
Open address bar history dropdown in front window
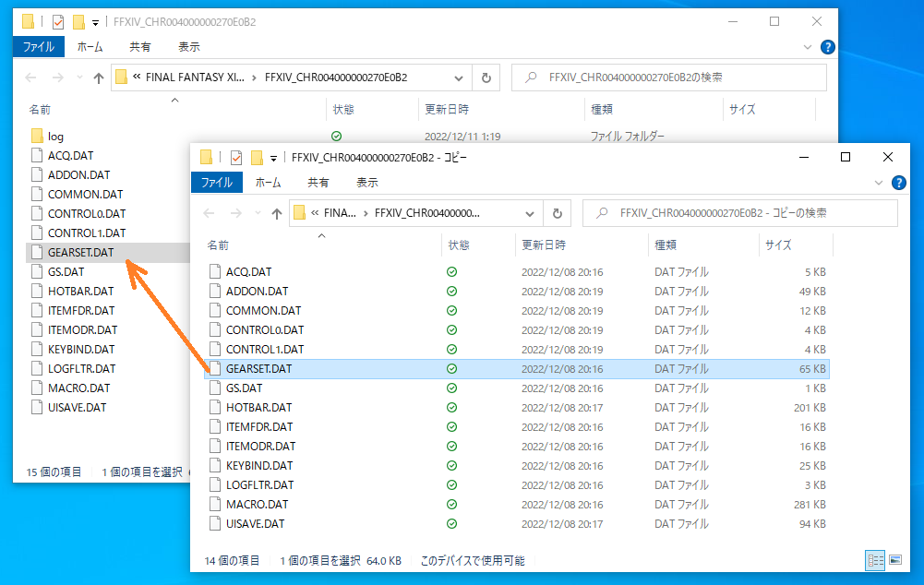pyautogui.click(x=530, y=214)
